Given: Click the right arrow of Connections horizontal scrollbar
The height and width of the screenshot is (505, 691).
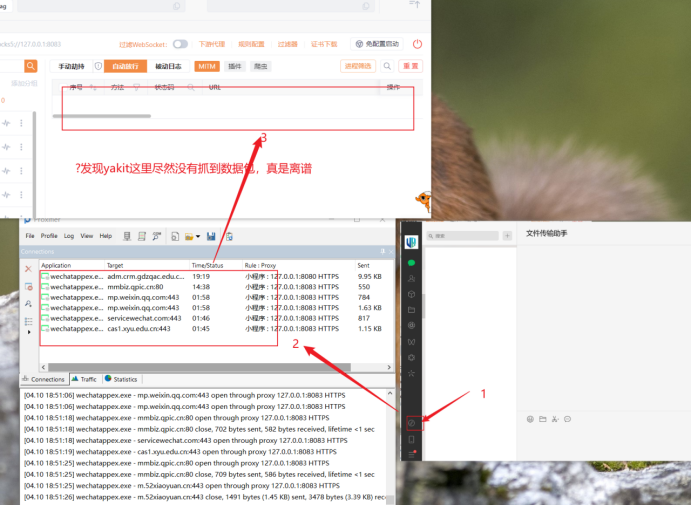Looking at the screenshot, I should pos(389,367).
